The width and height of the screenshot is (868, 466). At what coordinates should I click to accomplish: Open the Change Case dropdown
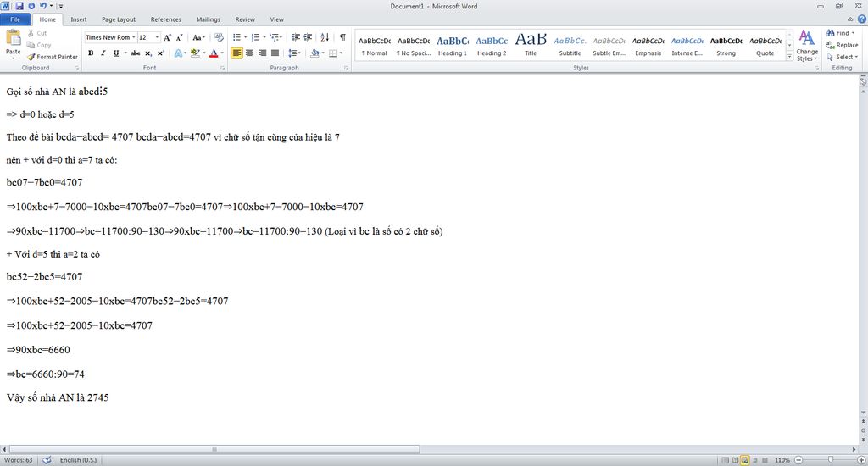[198, 37]
